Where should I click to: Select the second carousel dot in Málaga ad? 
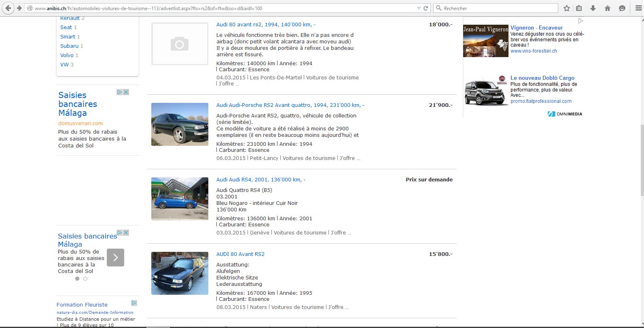(85, 279)
